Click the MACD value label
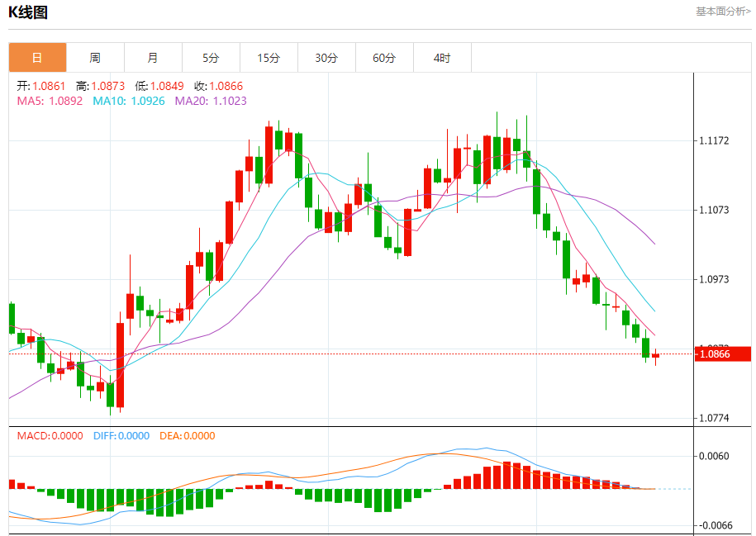Screen dimensions: 756x536 click(50, 436)
